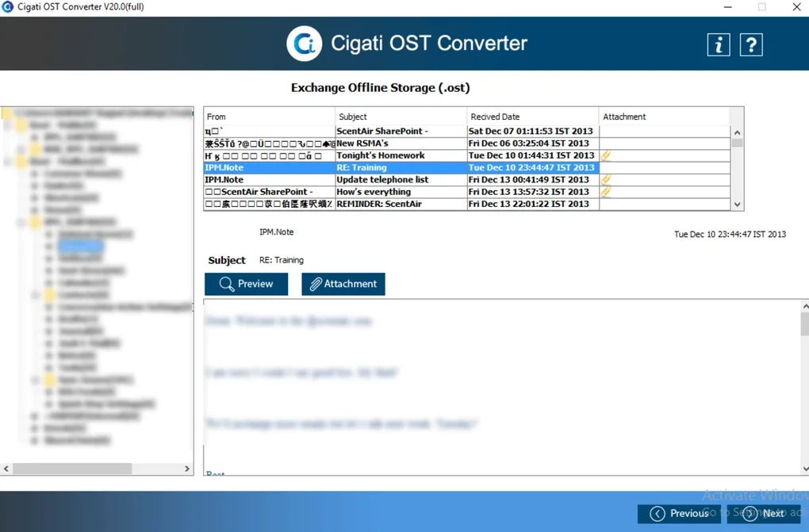Open the help question mark icon
The width and height of the screenshot is (809, 532).
tap(751, 45)
